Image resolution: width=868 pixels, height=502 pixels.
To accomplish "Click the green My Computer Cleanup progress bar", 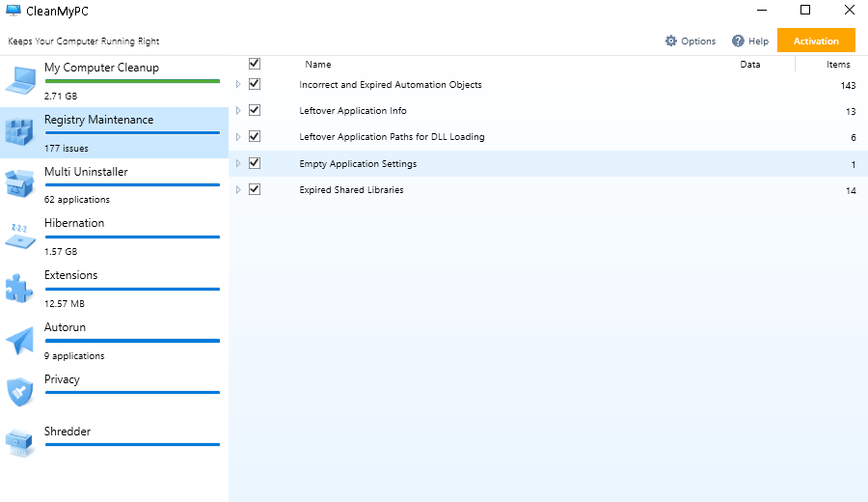I will click(x=132, y=81).
